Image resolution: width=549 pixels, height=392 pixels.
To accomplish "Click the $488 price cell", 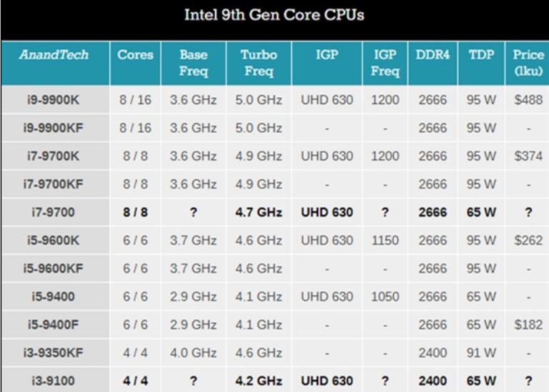I will pos(528,100).
